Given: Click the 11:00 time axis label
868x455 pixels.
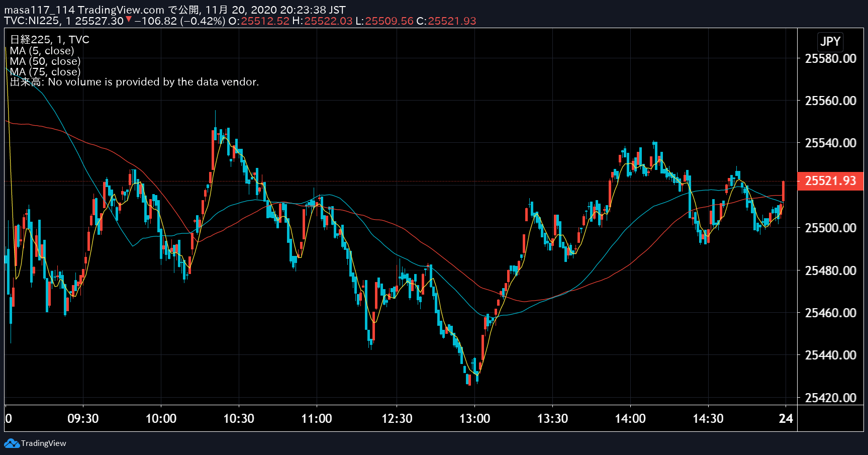Looking at the screenshot, I should coord(317,418).
